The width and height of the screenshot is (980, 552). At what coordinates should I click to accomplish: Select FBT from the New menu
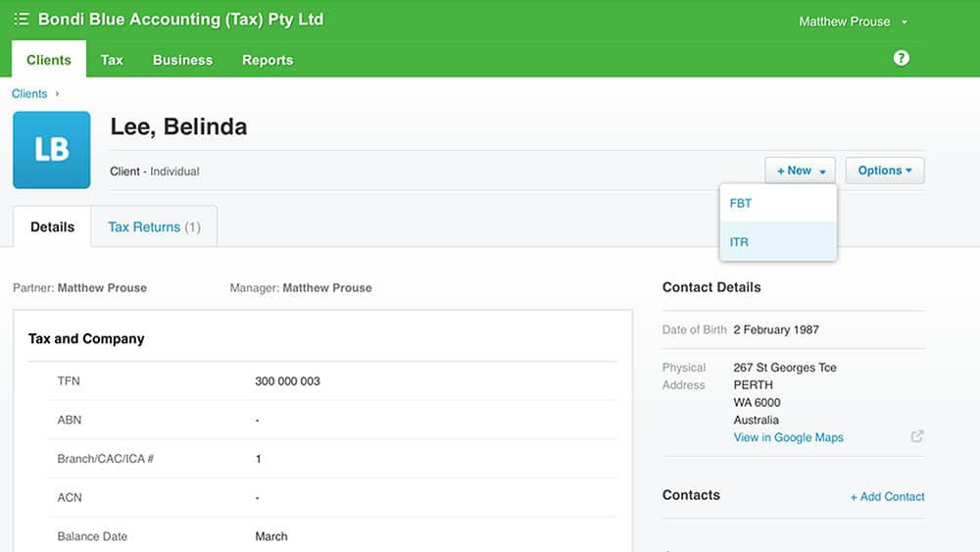741,204
